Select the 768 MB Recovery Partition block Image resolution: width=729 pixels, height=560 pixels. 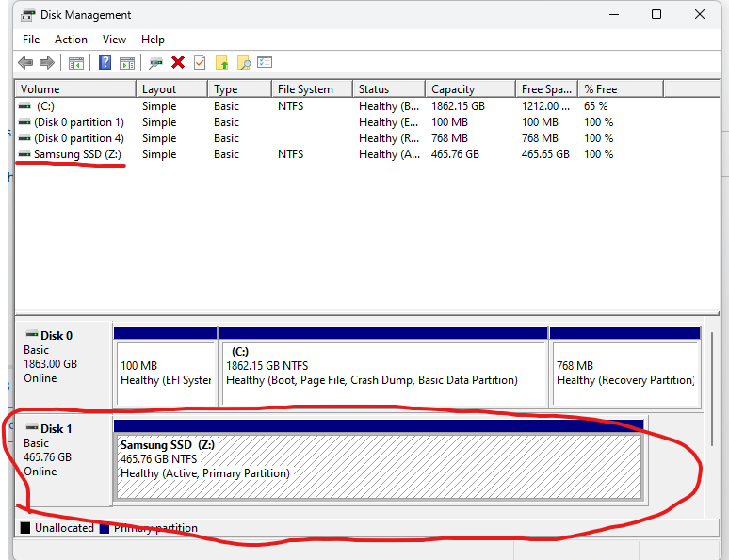pos(624,367)
